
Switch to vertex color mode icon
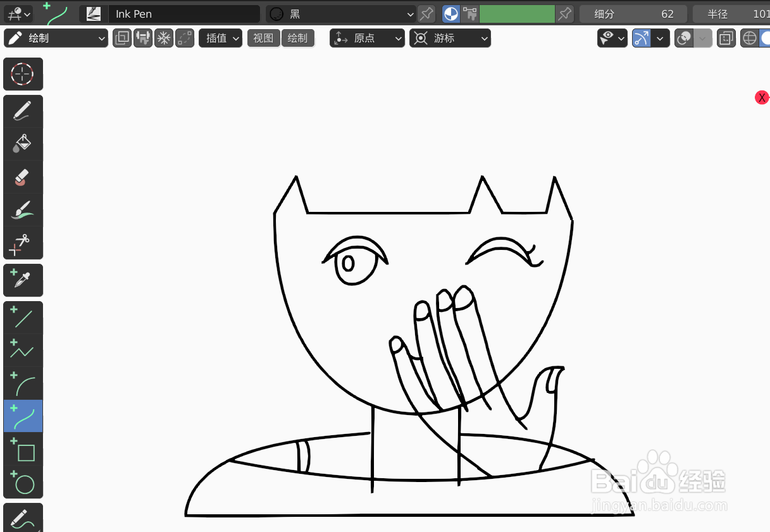click(x=469, y=14)
